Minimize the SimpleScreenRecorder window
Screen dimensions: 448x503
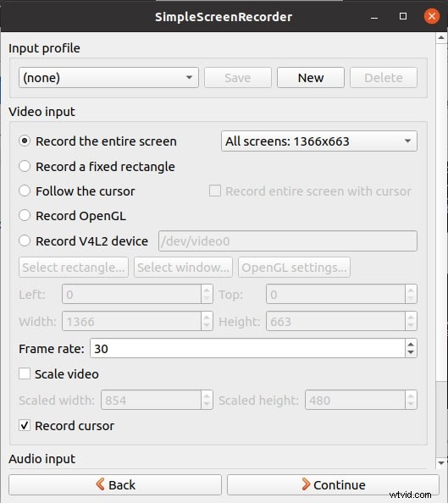pyautogui.click(x=374, y=17)
